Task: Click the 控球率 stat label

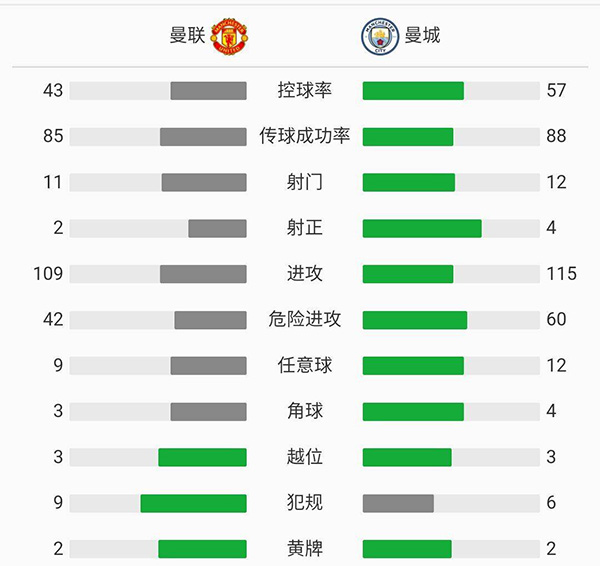Action: 305,90
